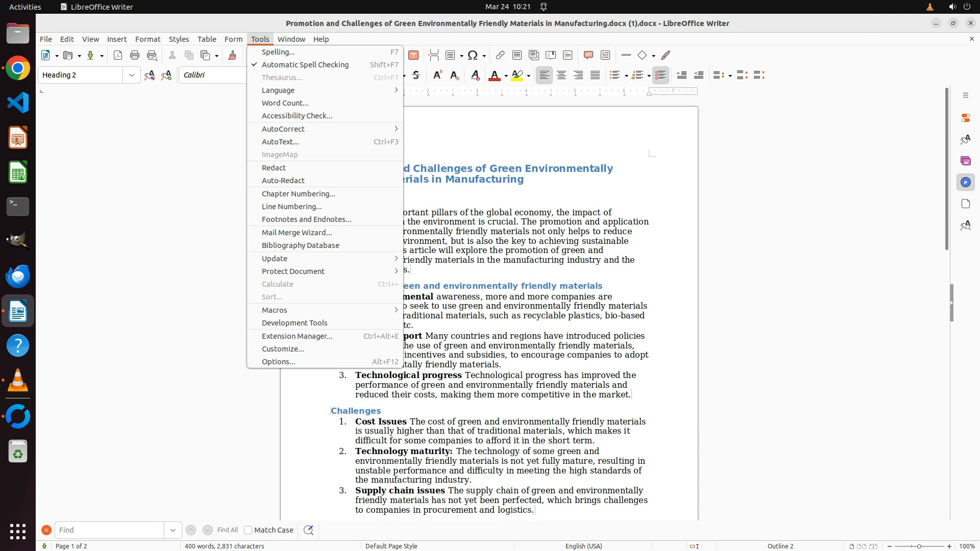Click the Insert Hyperlink icon

click(x=500, y=55)
